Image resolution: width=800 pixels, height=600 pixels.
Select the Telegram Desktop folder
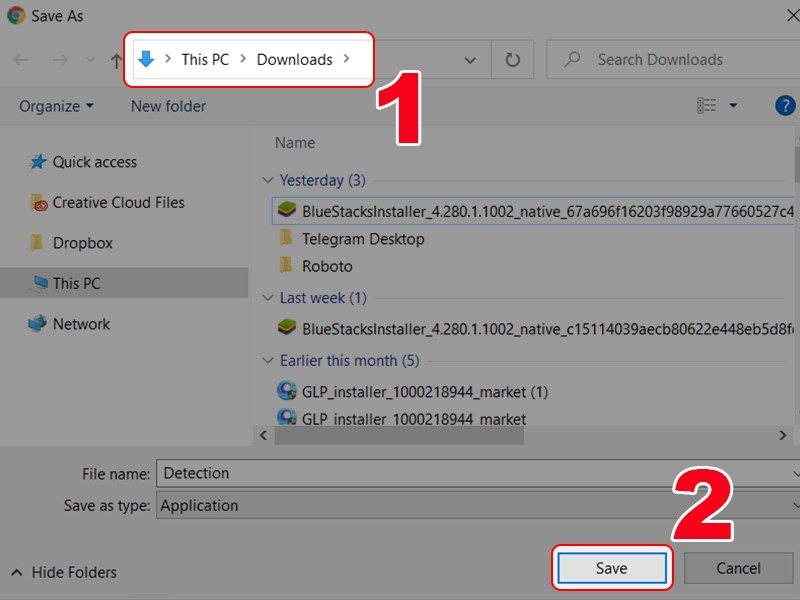363,239
